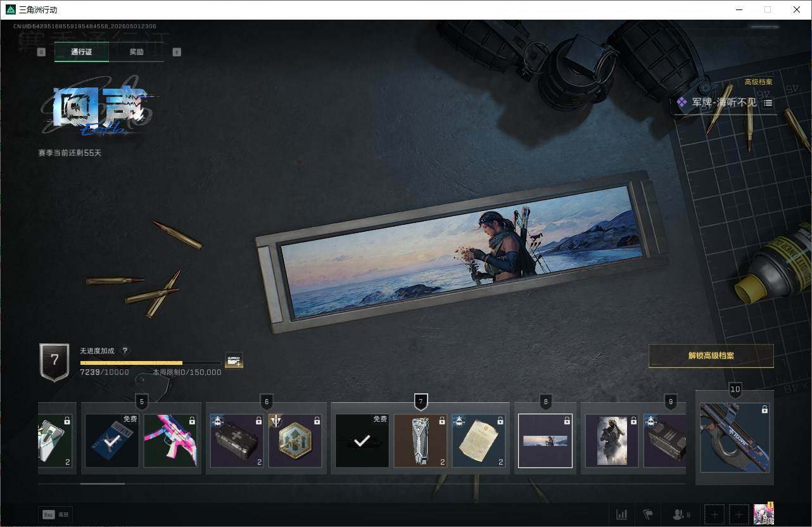Viewport: 812px width, 527px height.
Task: Click the 军牌-海听不见 title
Action: (x=725, y=103)
